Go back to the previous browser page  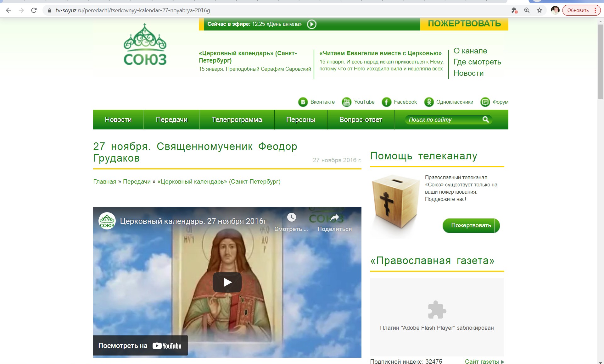pos(8,10)
